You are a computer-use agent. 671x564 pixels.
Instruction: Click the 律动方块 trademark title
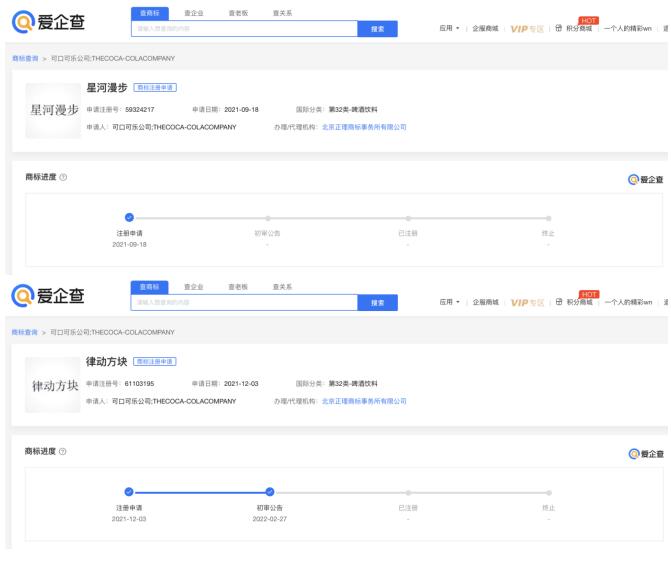click(x=107, y=362)
